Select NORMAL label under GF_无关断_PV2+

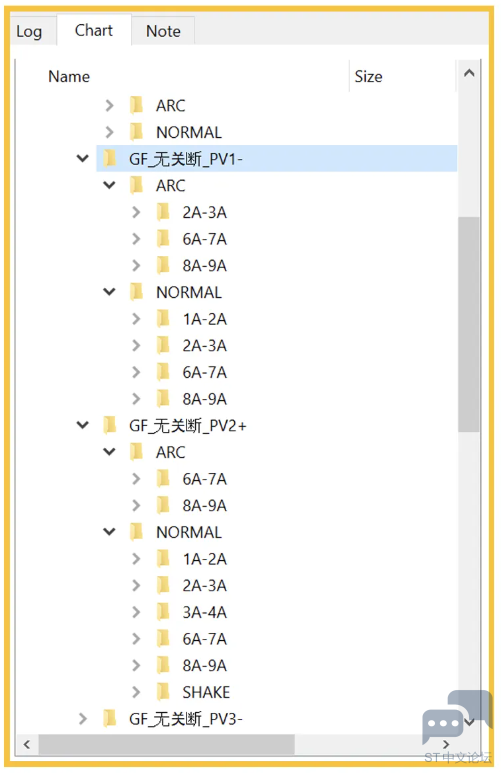click(189, 532)
